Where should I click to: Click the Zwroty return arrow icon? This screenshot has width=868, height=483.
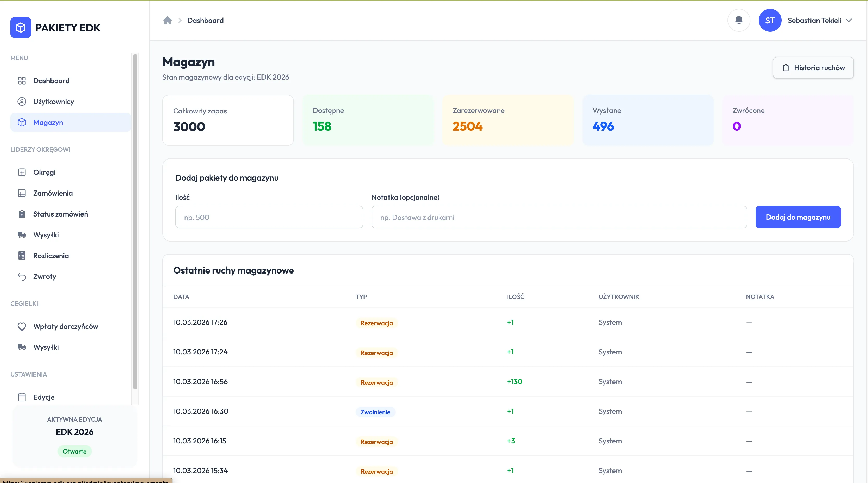click(x=22, y=277)
